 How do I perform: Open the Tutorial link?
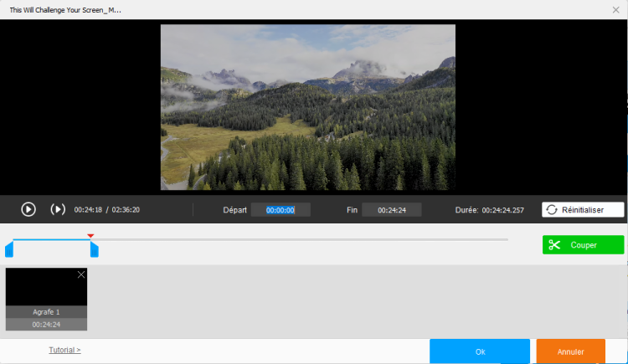tap(64, 350)
